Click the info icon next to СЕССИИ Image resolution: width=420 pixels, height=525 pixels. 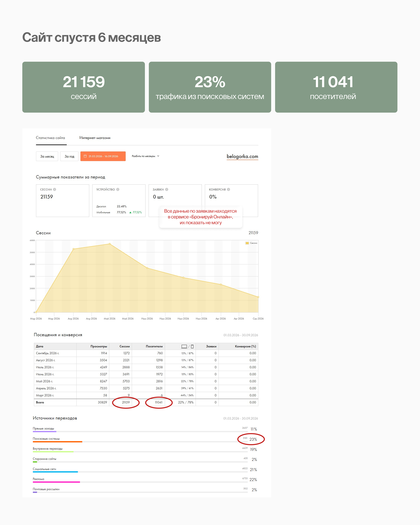(x=55, y=189)
